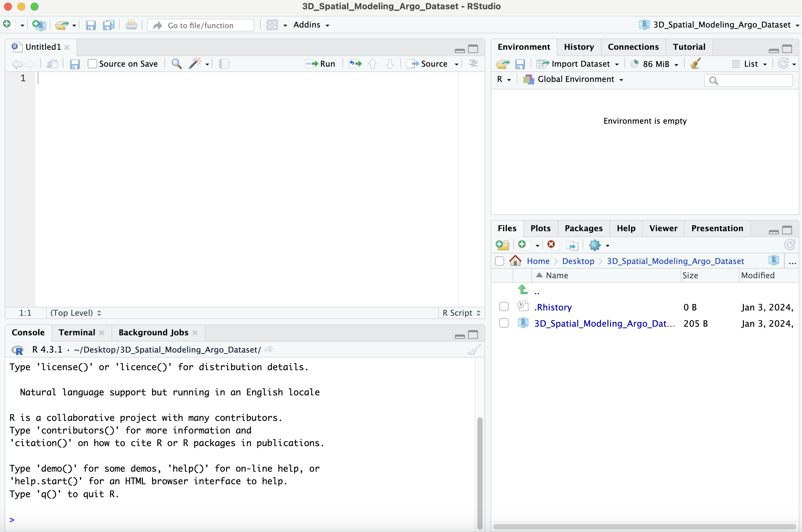Switch to the Terminal tab
Image resolution: width=802 pixels, height=532 pixels.
(77, 332)
